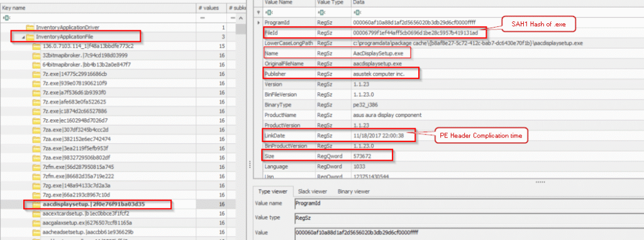Click folder icon of 7z.exe|14775c29916686cb

tap(36, 74)
